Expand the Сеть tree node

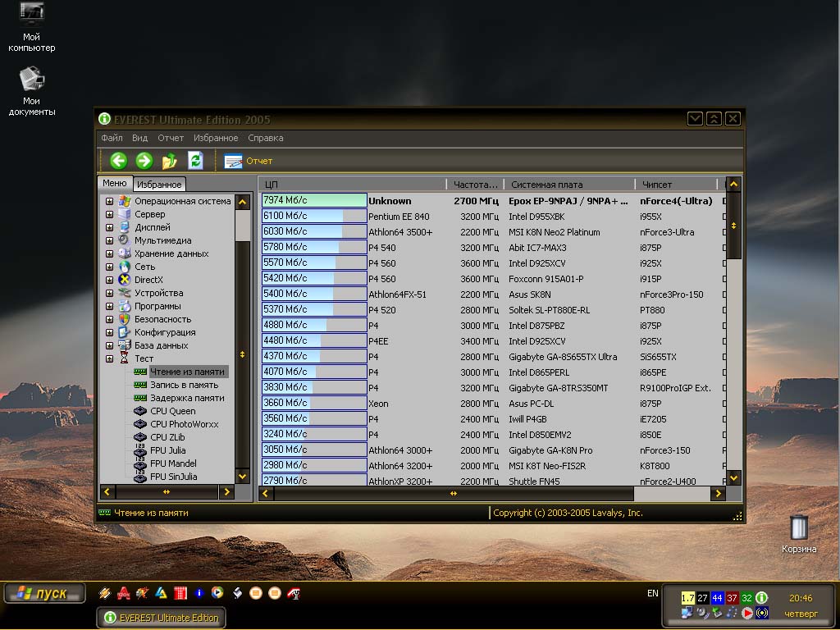pos(109,267)
